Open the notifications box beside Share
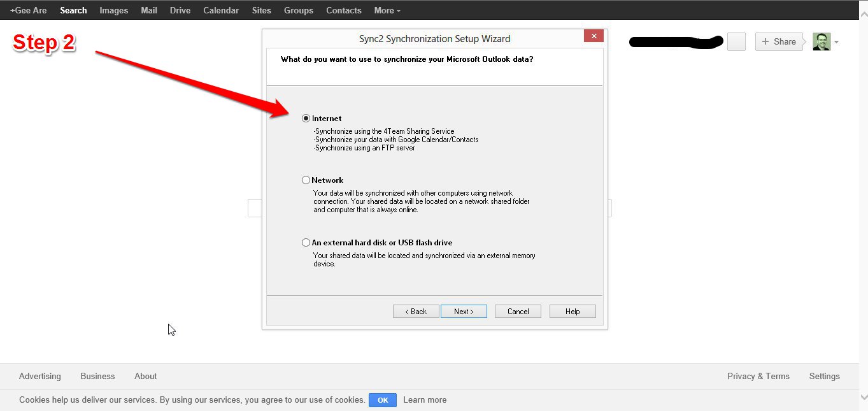This screenshot has width=868, height=411. (736, 42)
